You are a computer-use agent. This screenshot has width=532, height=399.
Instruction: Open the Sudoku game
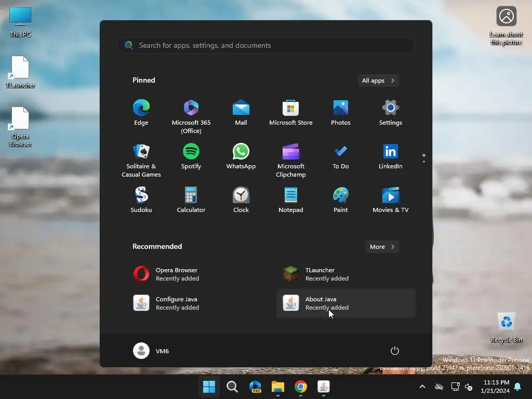click(141, 200)
